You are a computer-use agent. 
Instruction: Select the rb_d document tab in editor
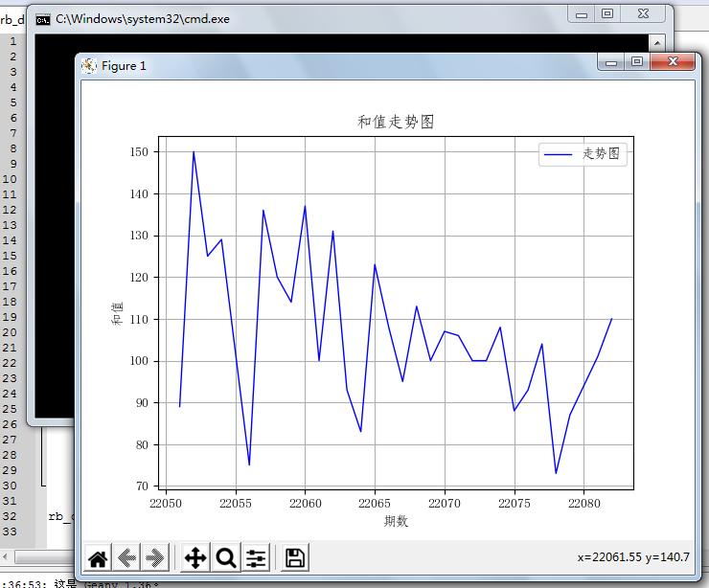coord(12,19)
